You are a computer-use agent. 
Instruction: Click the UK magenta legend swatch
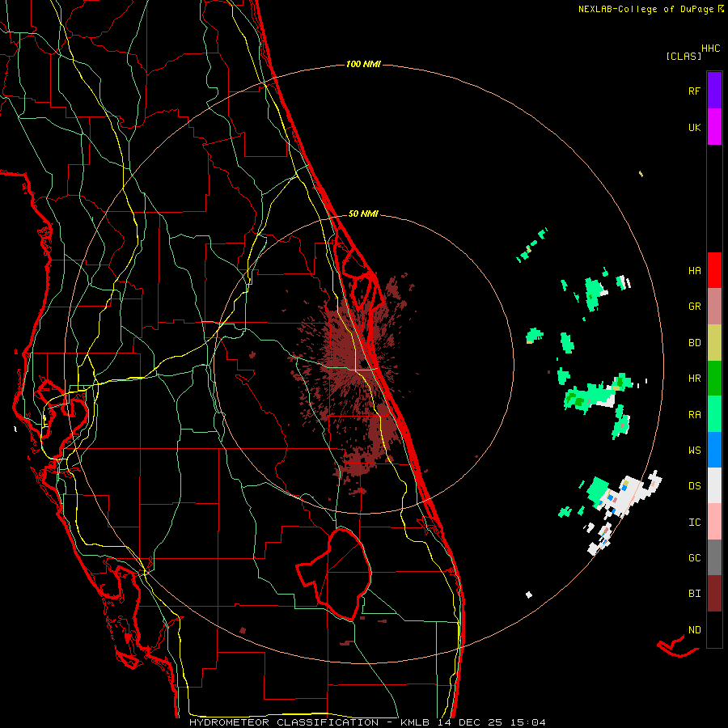tap(714, 126)
